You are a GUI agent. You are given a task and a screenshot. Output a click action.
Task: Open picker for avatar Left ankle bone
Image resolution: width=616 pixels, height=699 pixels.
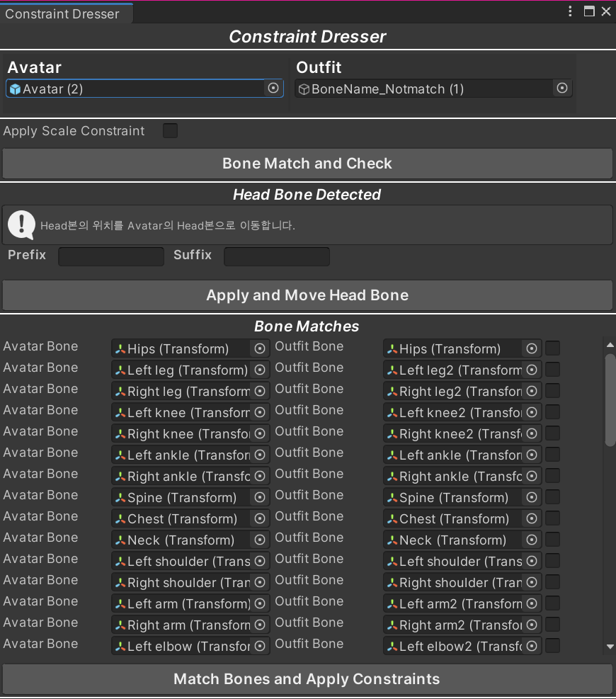coord(260,455)
